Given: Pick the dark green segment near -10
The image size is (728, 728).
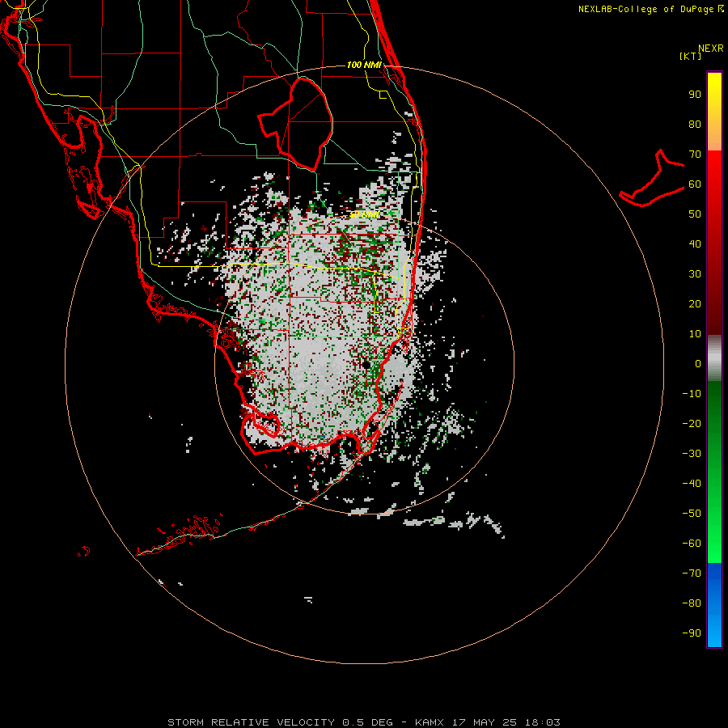Looking at the screenshot, I should tap(714, 395).
